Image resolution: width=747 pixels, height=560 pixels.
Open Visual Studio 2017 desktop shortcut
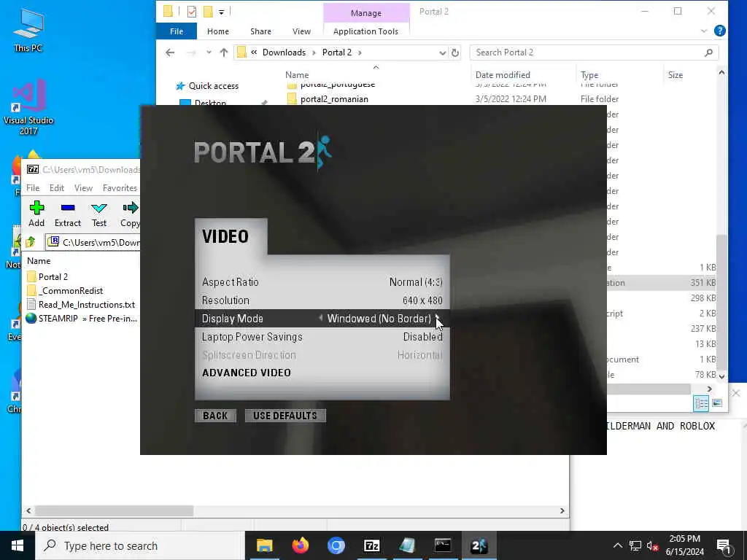(28, 107)
